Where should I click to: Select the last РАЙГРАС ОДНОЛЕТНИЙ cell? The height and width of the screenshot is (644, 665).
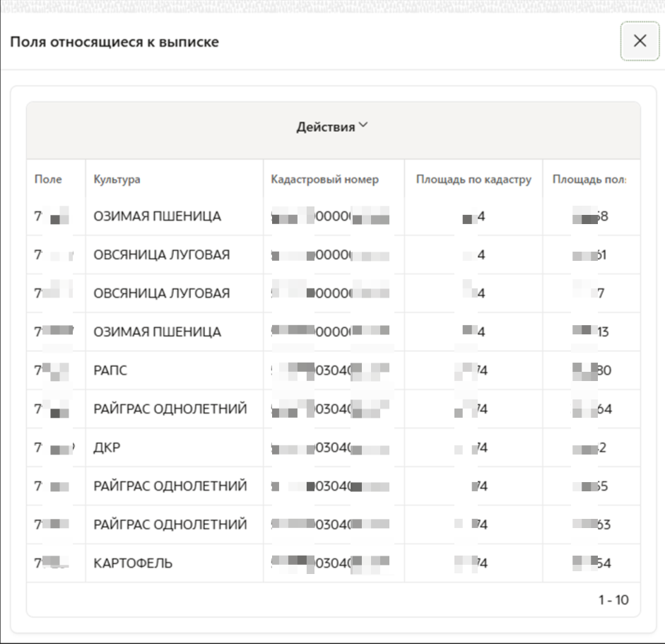coord(170,525)
